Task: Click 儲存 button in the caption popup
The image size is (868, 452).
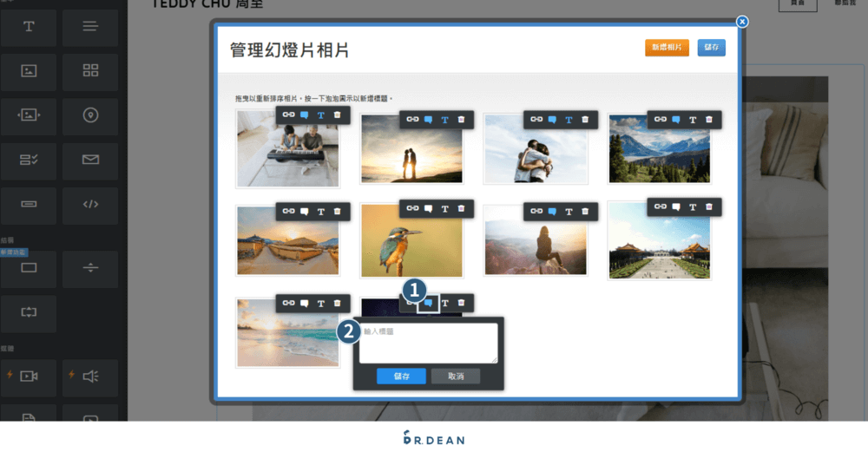Action: pos(401,377)
